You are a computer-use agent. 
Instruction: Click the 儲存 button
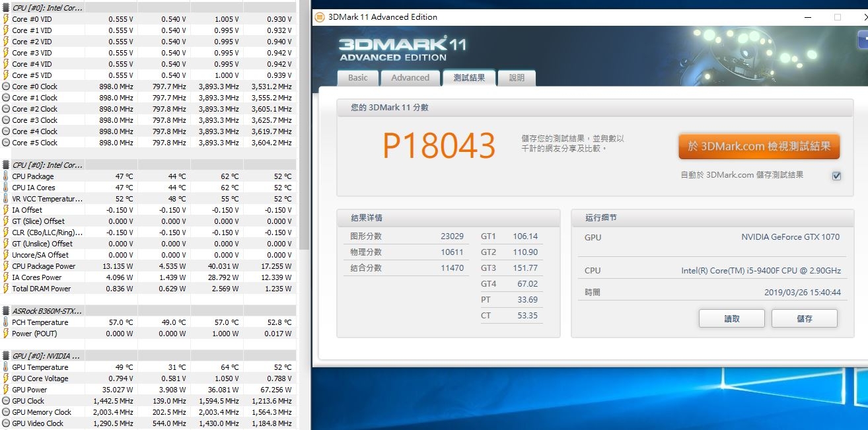coord(805,318)
